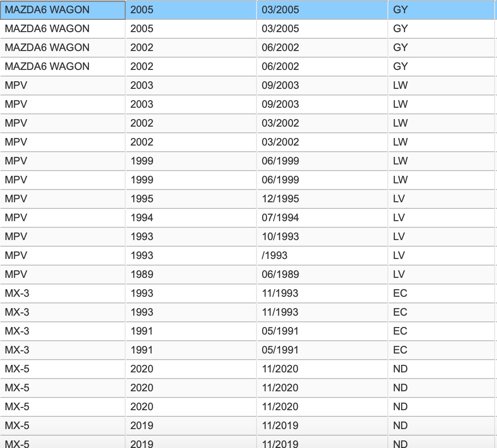Click LV code in the 12/1995 row
This screenshot has width=497, height=448.
coord(441,199)
